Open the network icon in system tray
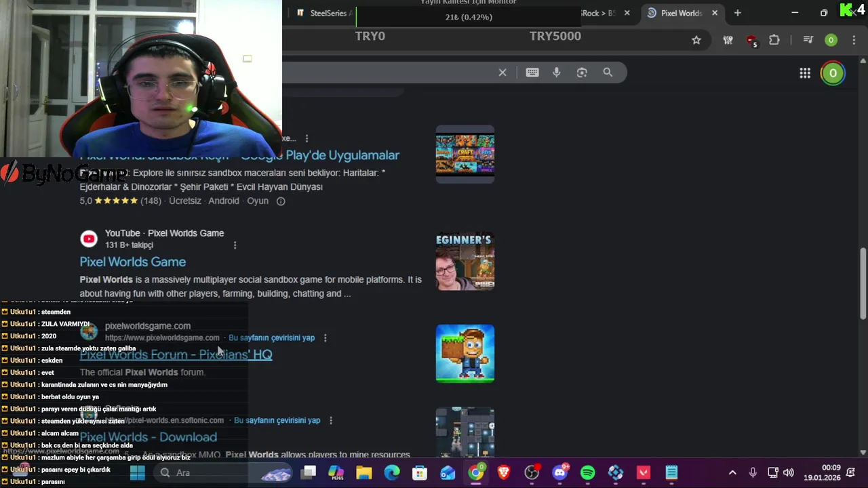This screenshot has height=488, width=868. 773,472
